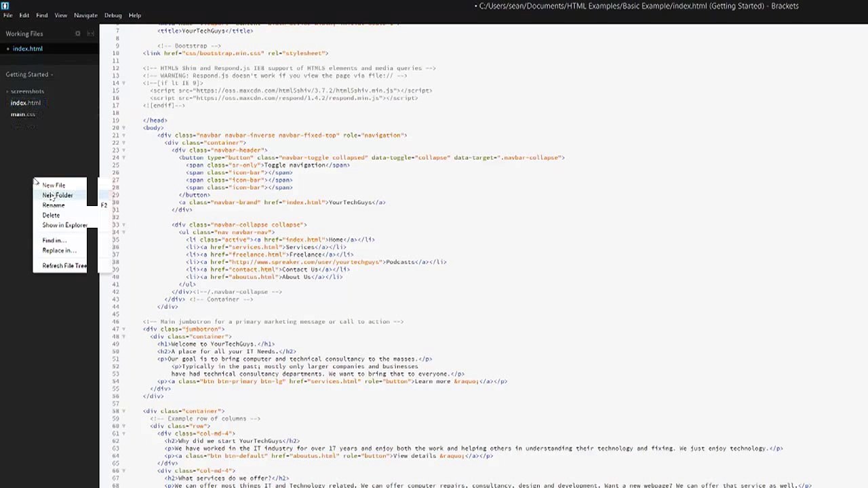Select index.html in the project file tree

point(26,103)
